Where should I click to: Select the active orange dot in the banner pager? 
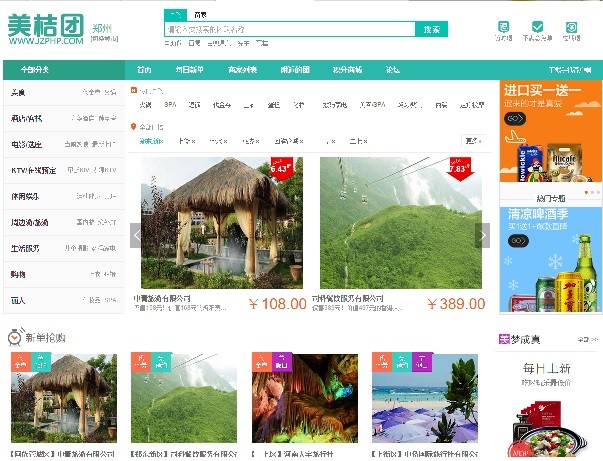(x=586, y=192)
